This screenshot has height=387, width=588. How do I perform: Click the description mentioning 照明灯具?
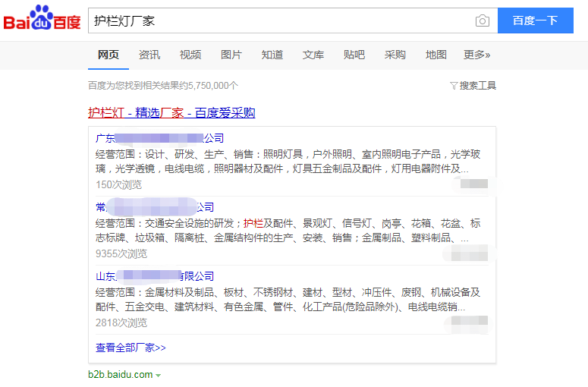(288, 162)
